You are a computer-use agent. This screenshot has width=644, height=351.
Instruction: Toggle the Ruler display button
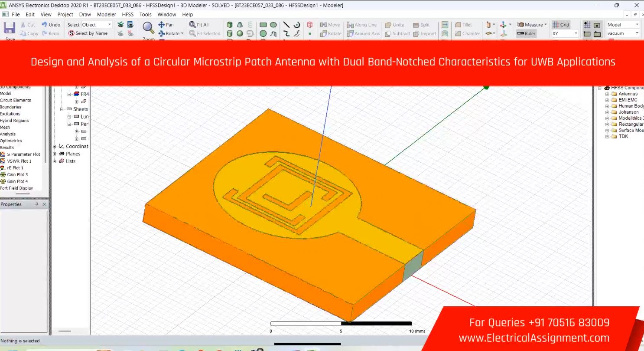tap(526, 33)
